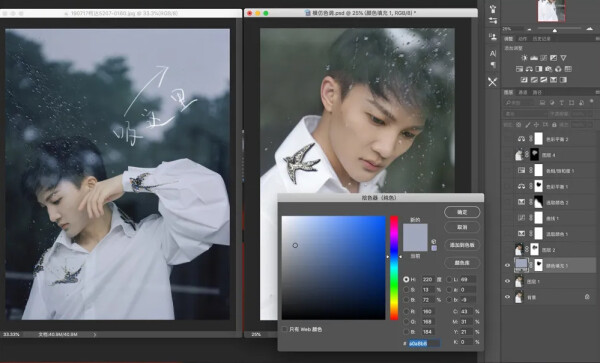Toggle visibility of the 颜色填充 1 layer
The height and width of the screenshot is (363, 600).
tap(507, 265)
